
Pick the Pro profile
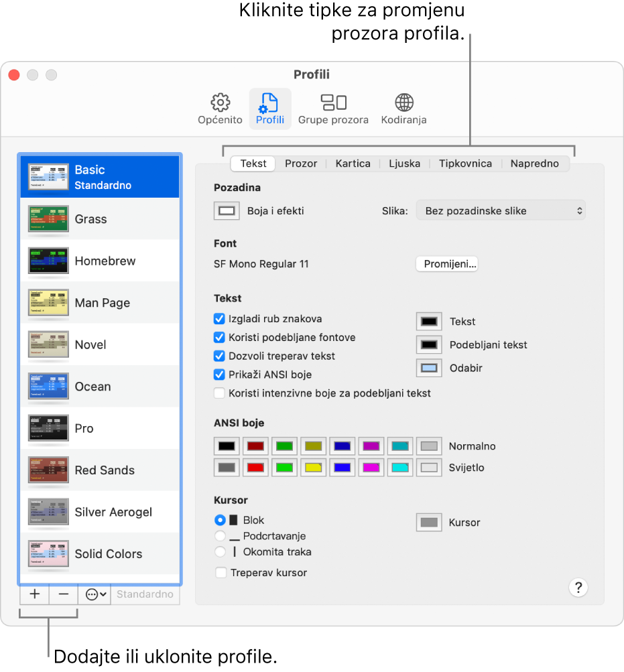pos(100,428)
